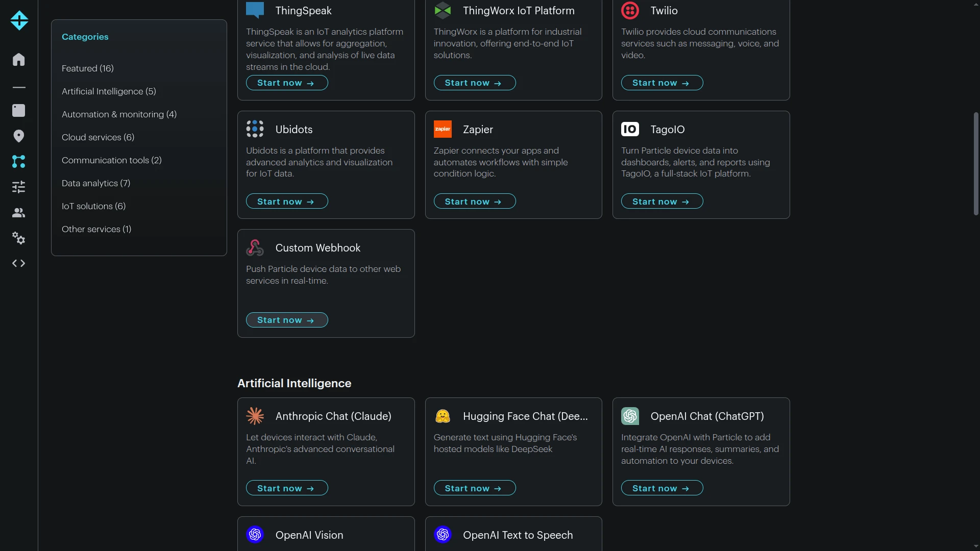This screenshot has height=551, width=980.
Task: Click the OpenAI Chat green logo icon
Action: [x=630, y=416]
